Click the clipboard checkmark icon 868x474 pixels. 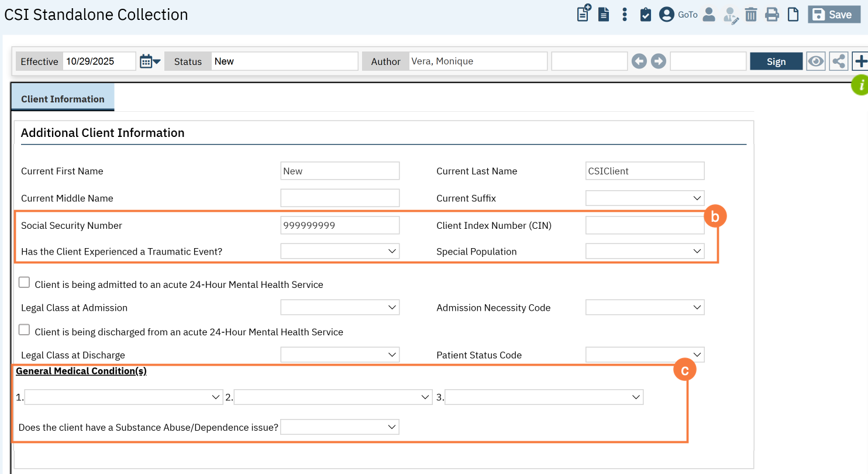(x=645, y=15)
